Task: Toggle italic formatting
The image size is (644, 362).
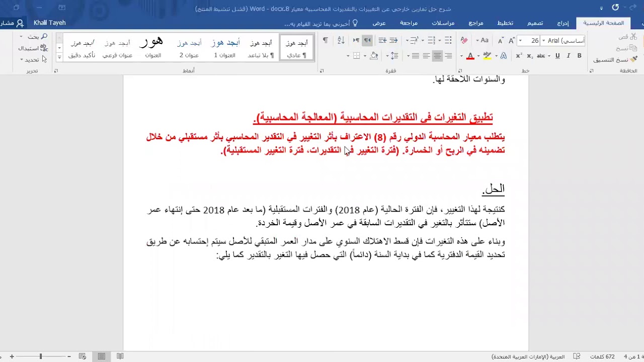Action: click(x=569, y=56)
